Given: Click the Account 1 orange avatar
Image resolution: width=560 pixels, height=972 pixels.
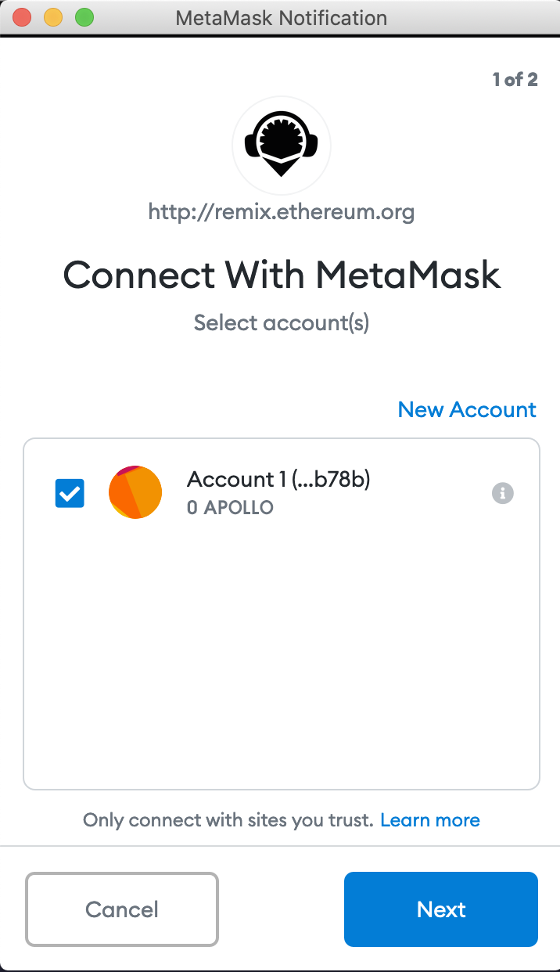Looking at the screenshot, I should tap(135, 492).
